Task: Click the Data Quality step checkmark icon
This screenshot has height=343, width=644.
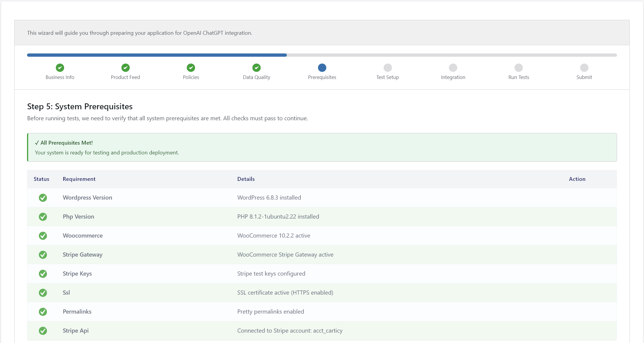Action: [257, 68]
